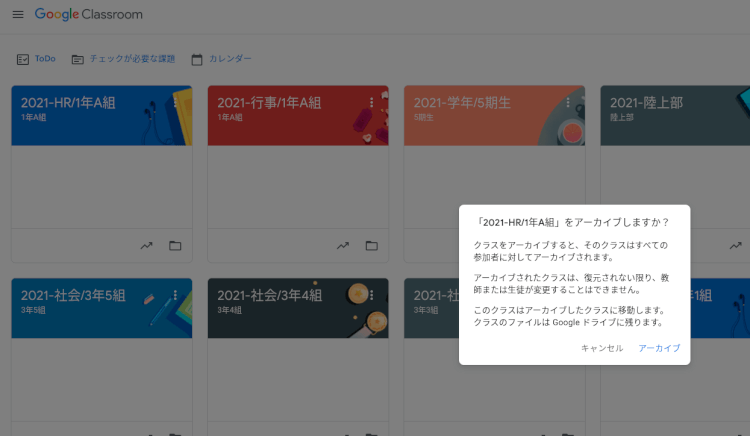Click the 3年3組 subtitle text

click(426, 310)
